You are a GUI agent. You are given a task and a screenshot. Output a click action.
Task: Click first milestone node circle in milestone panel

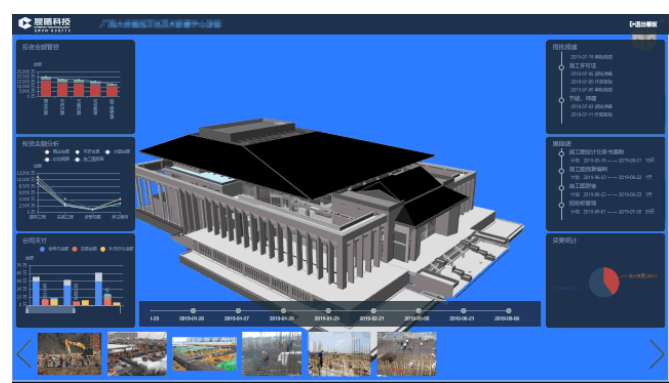click(x=561, y=154)
